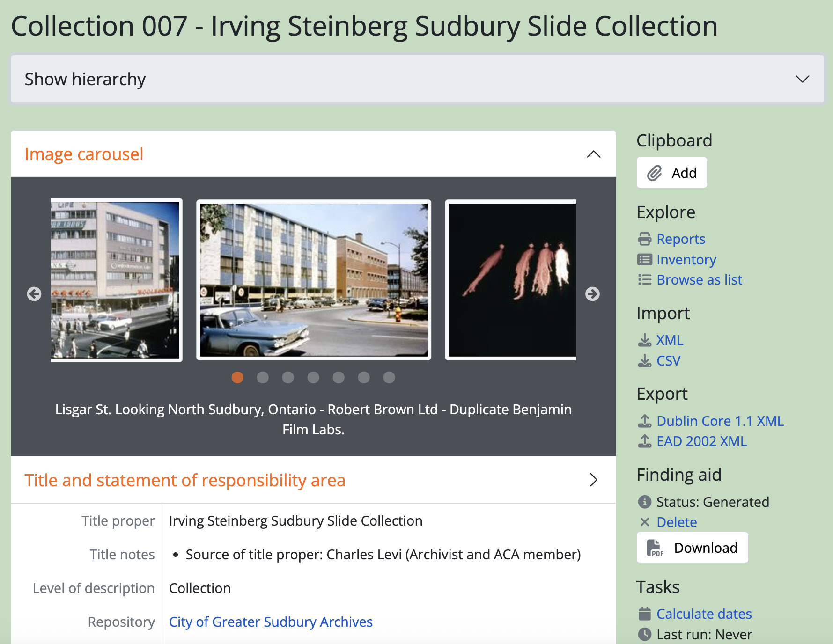
Task: Click the X icon beside Delete
Action: [645, 522]
